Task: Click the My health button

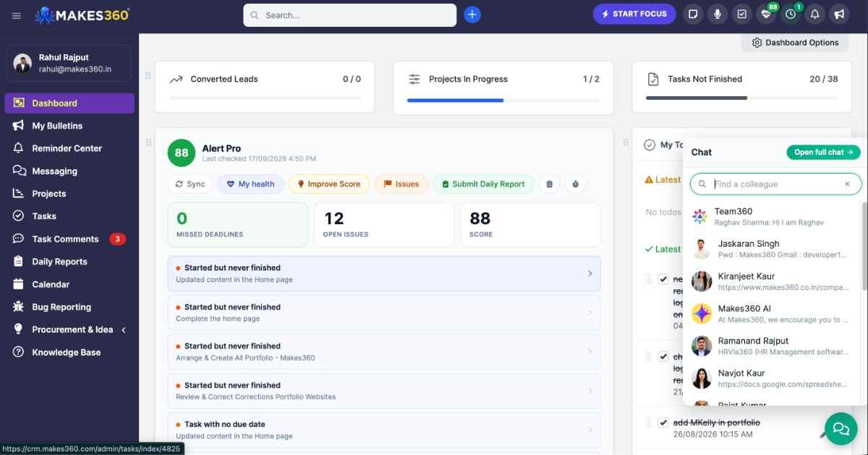Action: click(250, 184)
